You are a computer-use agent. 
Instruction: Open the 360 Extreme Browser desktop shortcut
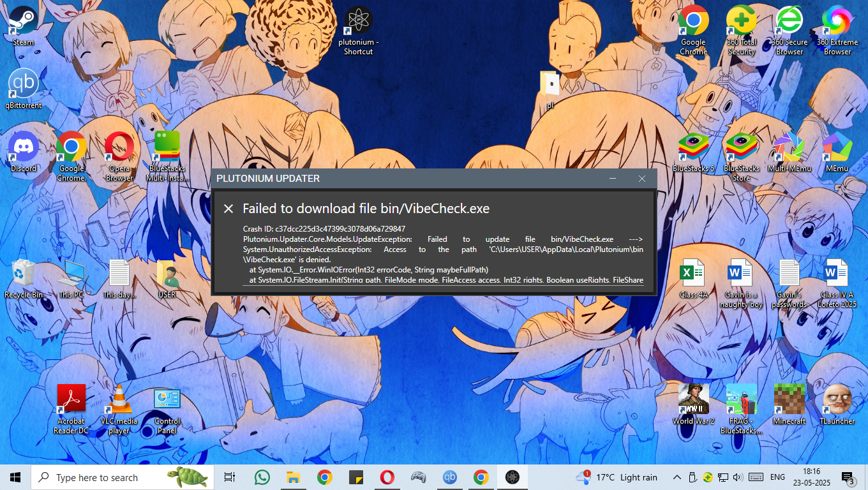837,31
